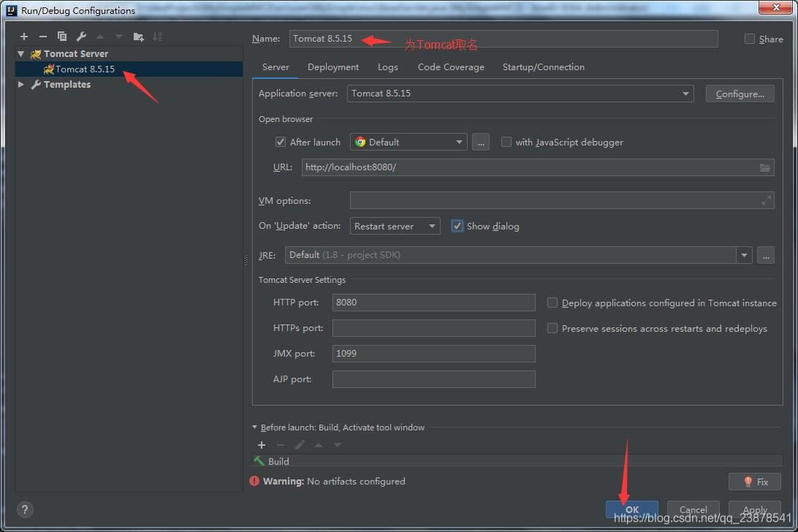Image resolution: width=798 pixels, height=532 pixels.
Task: Enable with JavaScript debugger checkbox
Action: 506,142
